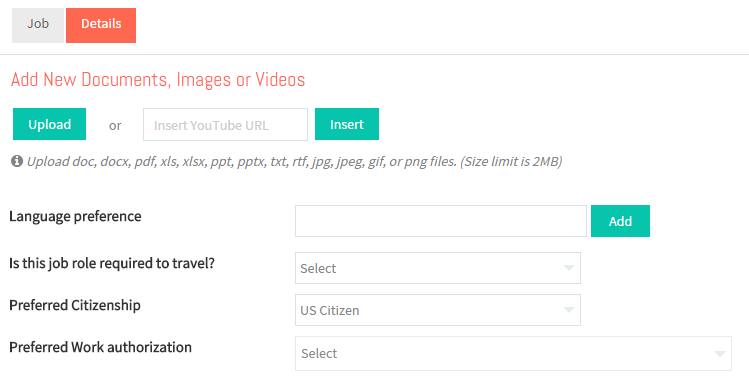Screen dimensions: 749x385
Task: Open the Preferred Work authorization dropdown
Action: click(513, 353)
